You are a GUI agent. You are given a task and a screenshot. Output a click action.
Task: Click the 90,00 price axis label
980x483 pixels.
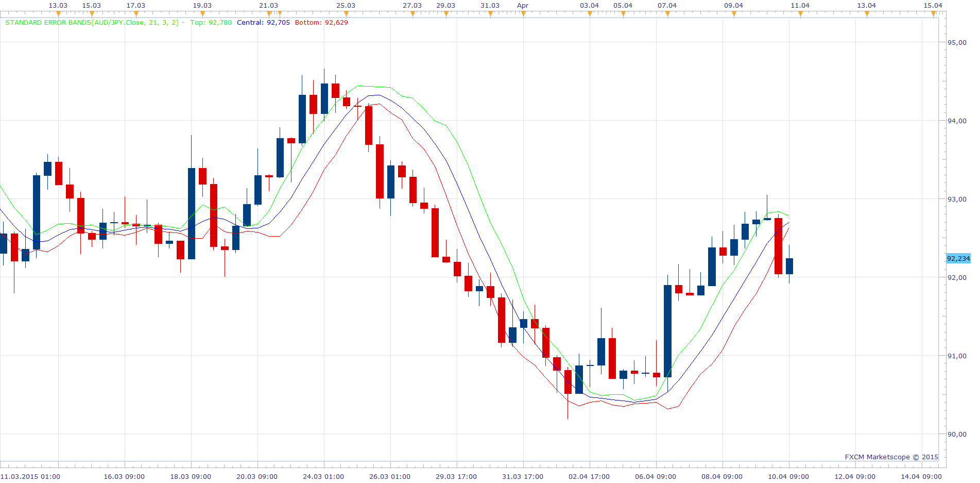click(957, 435)
